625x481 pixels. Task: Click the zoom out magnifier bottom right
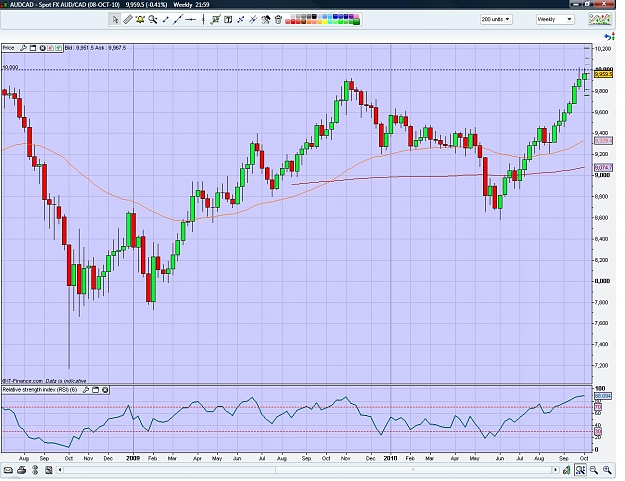click(x=594, y=470)
